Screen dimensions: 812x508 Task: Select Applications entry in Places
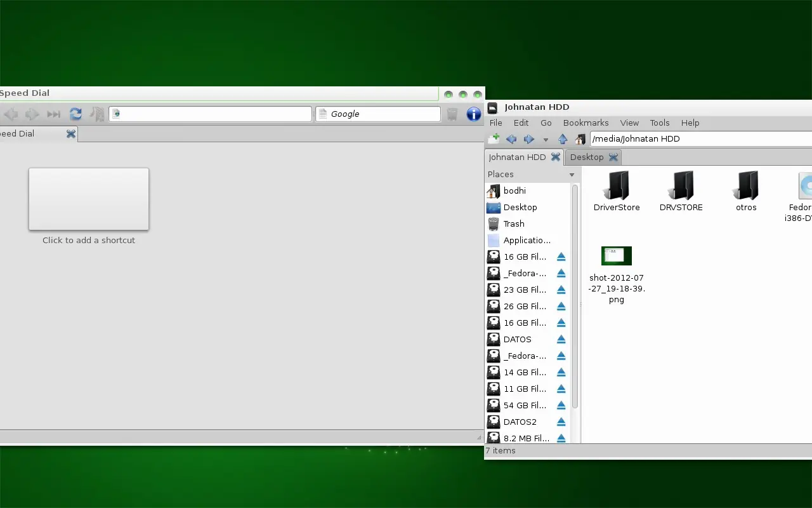point(528,240)
